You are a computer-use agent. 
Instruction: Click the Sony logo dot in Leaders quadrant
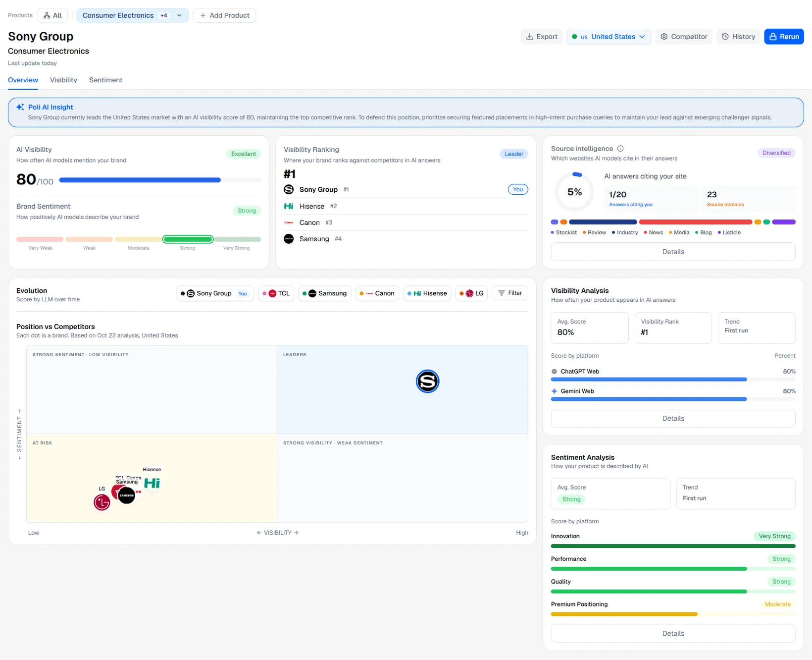pos(427,382)
